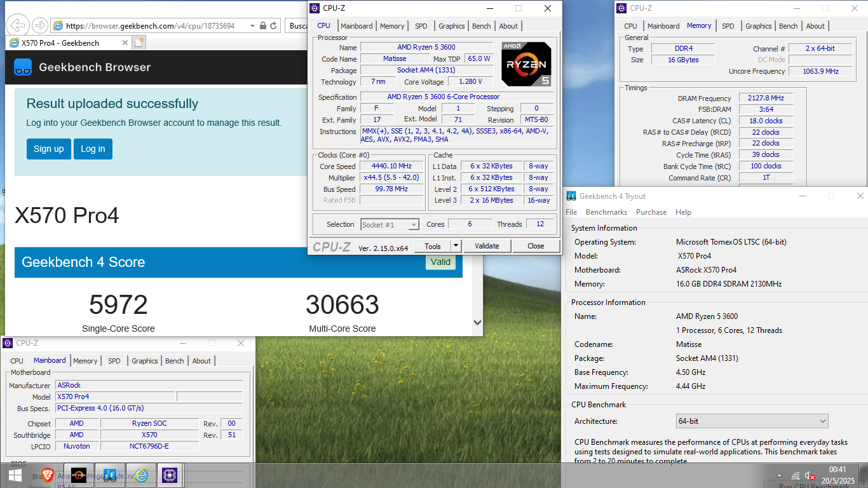Screen dimensions: 868x488
Task: Select CPU tab in bottom-left CPU-Z window
Action: click(x=17, y=361)
